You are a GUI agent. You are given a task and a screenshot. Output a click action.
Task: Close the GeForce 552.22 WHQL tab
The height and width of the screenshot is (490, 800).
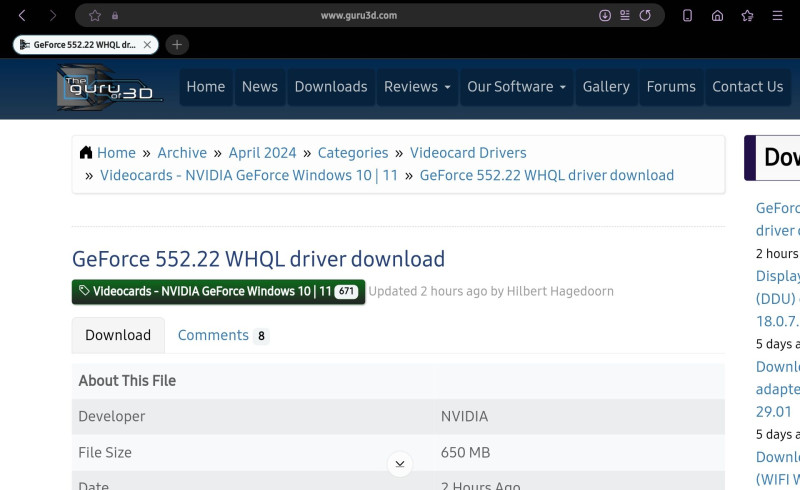point(147,45)
